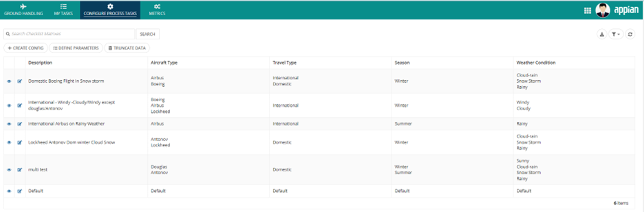View Domestic Boeing Flight in Snow storm config

(9, 81)
